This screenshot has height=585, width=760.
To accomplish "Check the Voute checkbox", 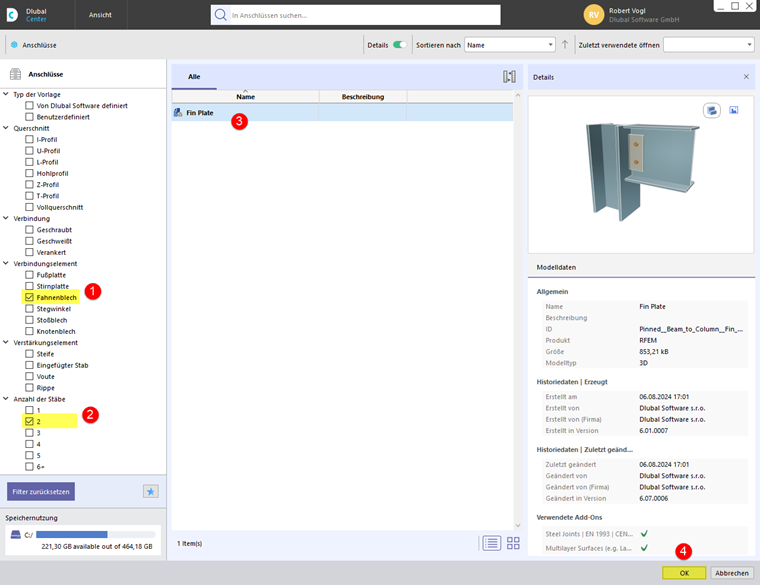I will click(x=29, y=376).
